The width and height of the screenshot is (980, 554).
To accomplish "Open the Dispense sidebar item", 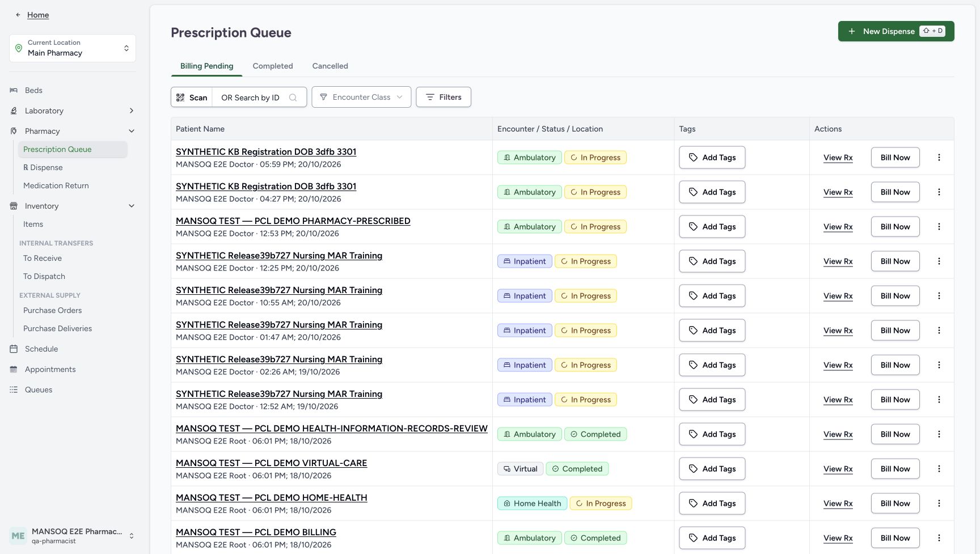I will click(x=43, y=167).
